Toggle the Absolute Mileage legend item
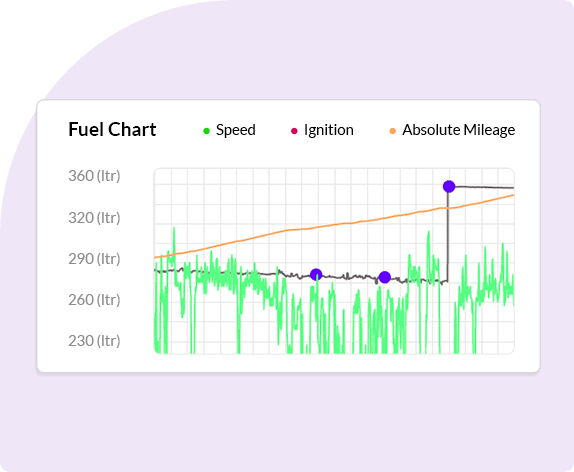 pos(452,130)
